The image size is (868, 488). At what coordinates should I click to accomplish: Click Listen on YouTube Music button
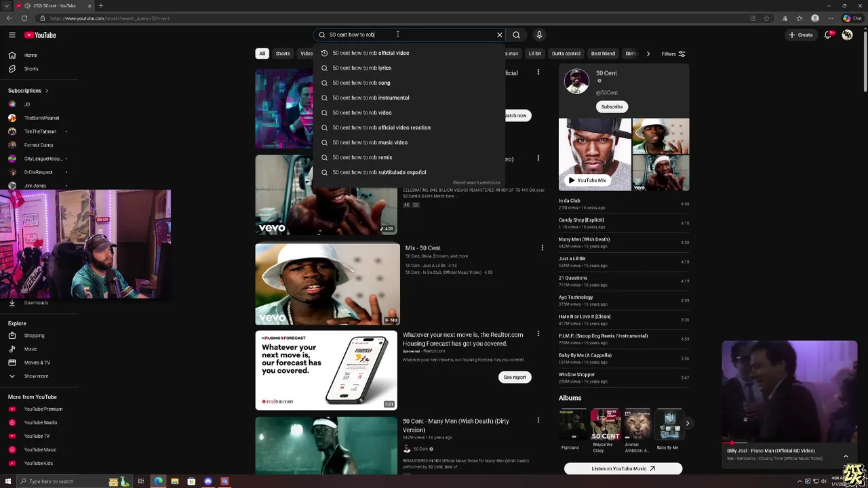click(623, 468)
